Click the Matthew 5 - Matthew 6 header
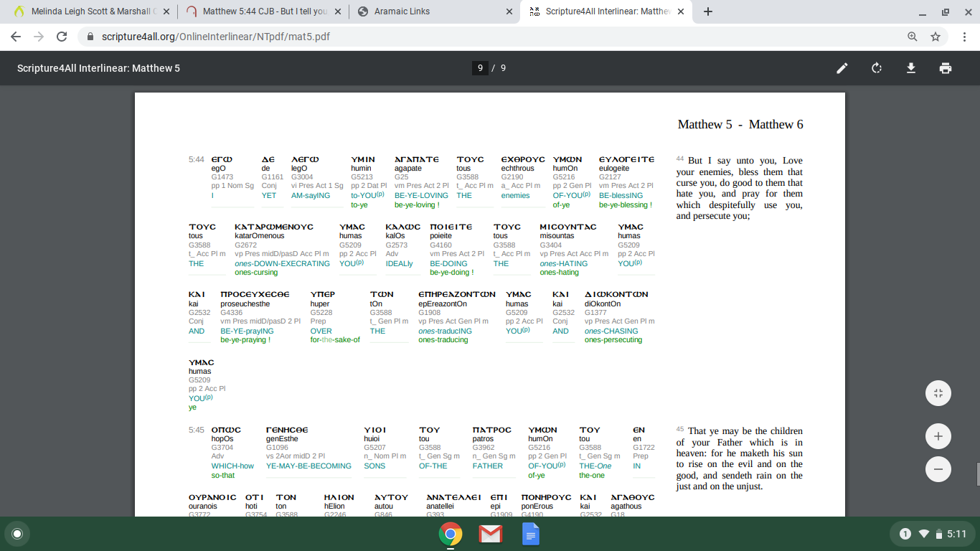Viewport: 980px width, 551px height. [x=740, y=124]
